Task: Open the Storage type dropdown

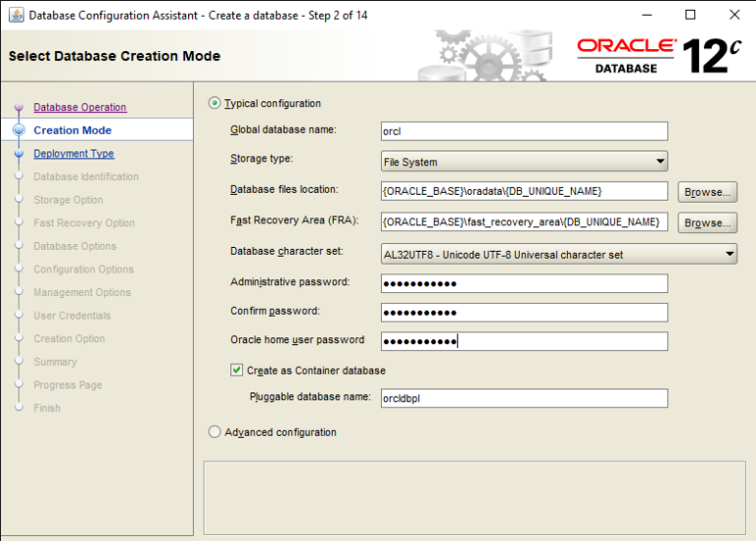Action: coord(524,161)
